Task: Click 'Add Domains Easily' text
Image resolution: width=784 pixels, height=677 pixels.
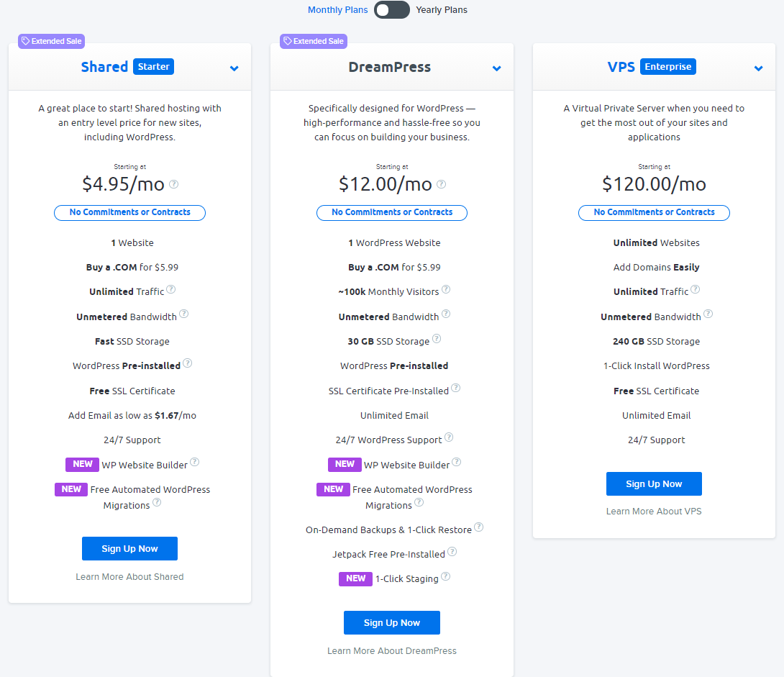Action: 657,268
